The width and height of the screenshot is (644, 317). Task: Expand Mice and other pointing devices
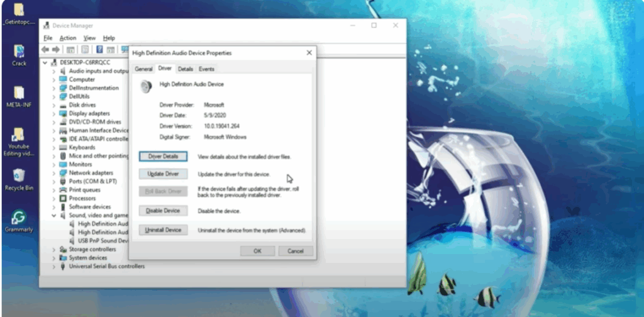[53, 156]
